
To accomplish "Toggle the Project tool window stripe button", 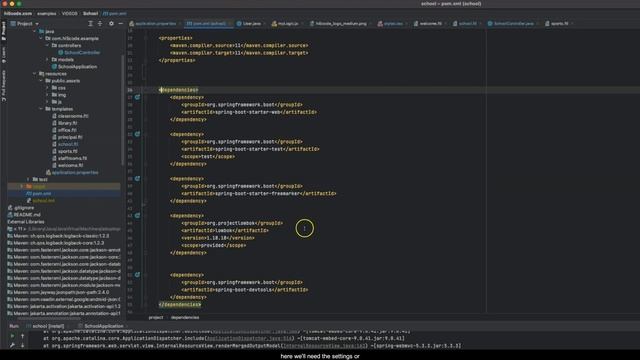I will [4, 31].
